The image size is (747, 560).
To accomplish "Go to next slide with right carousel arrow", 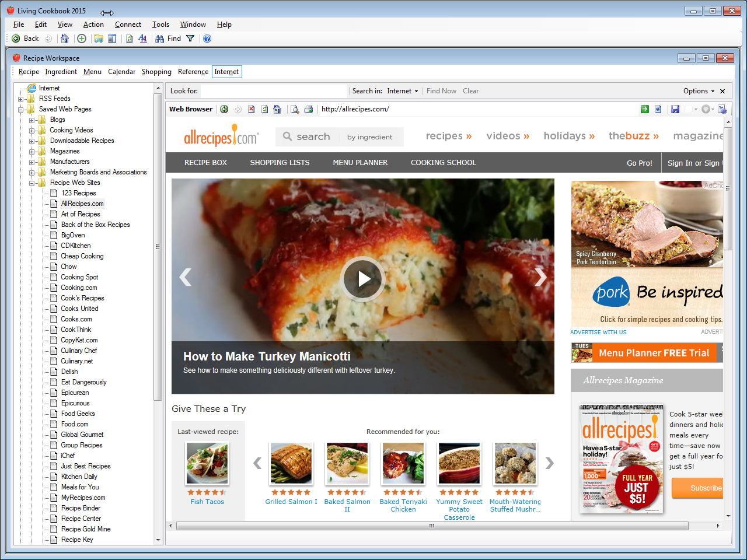I will click(540, 277).
